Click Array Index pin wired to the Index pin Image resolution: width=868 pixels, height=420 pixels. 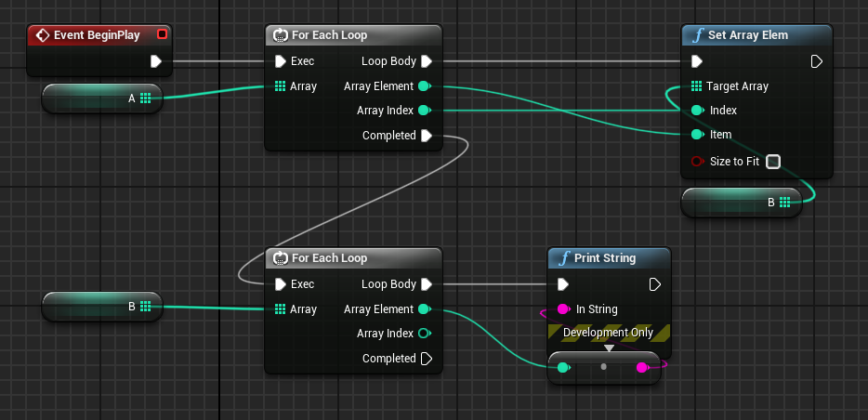(425, 111)
